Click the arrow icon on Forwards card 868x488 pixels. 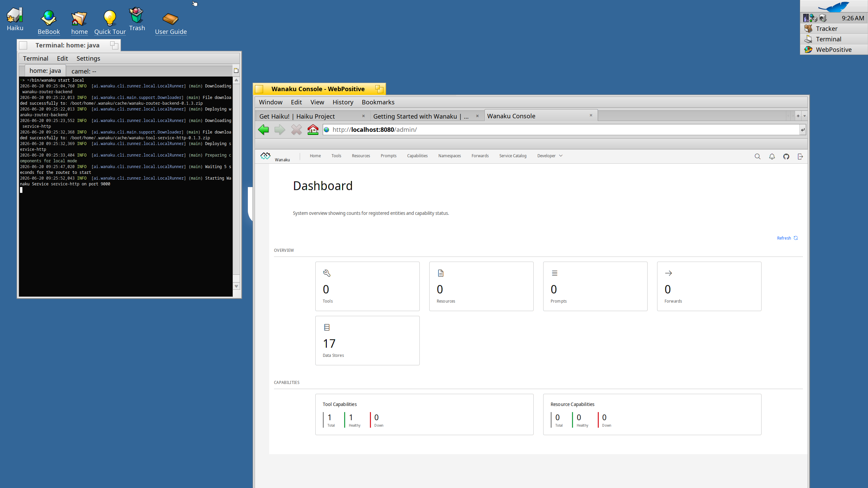[x=668, y=273]
